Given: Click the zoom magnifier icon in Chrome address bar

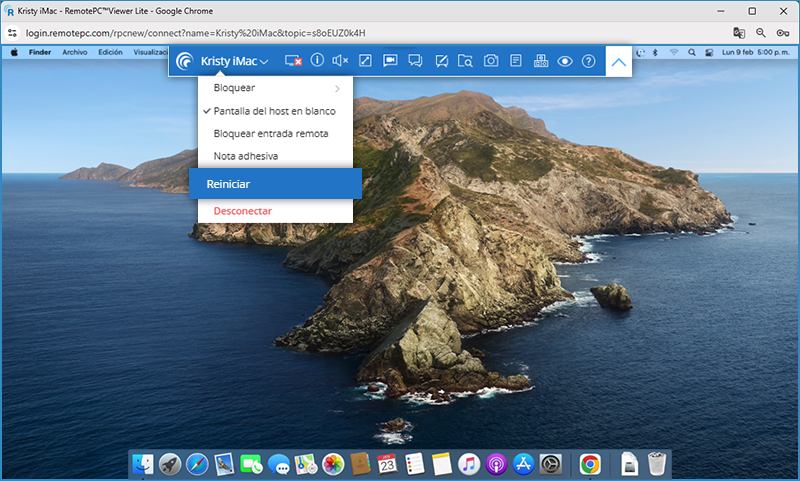Looking at the screenshot, I should pyautogui.click(x=761, y=33).
